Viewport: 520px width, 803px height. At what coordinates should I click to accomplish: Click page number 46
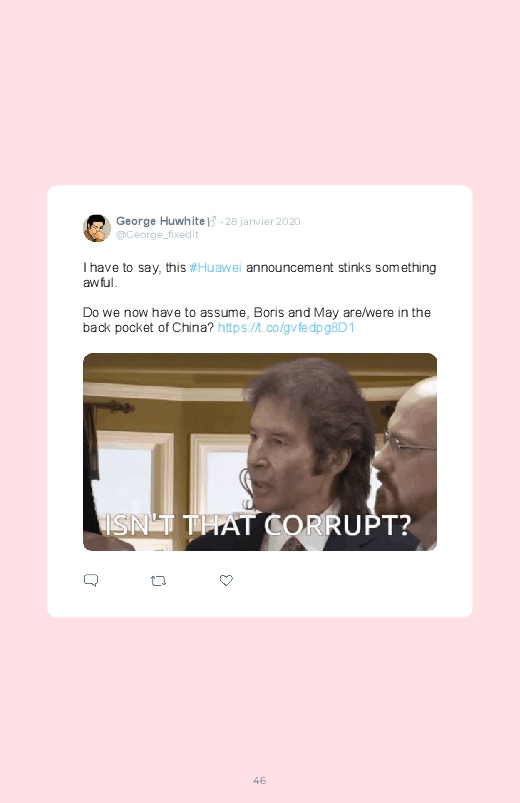260,780
